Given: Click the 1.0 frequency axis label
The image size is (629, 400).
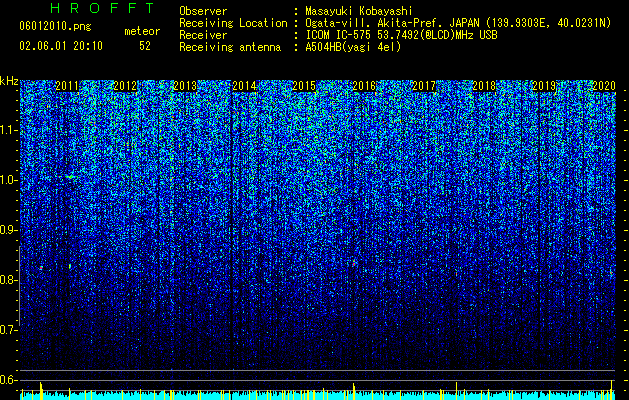Looking at the screenshot, I should [x=9, y=180].
